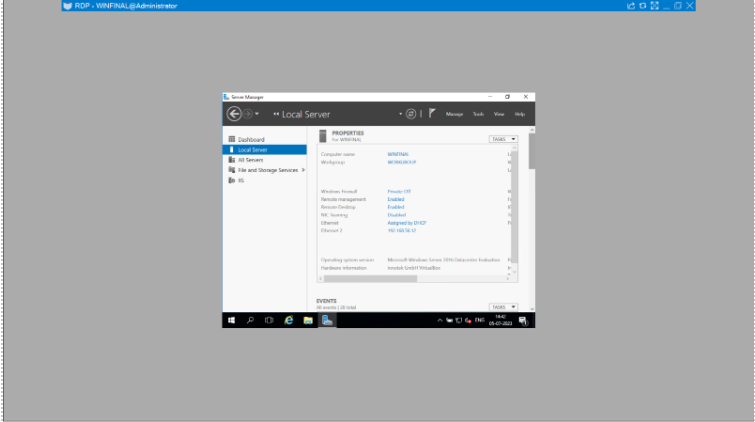Open the Events TASKS dropdown
The image size is (755, 422).
(503, 307)
